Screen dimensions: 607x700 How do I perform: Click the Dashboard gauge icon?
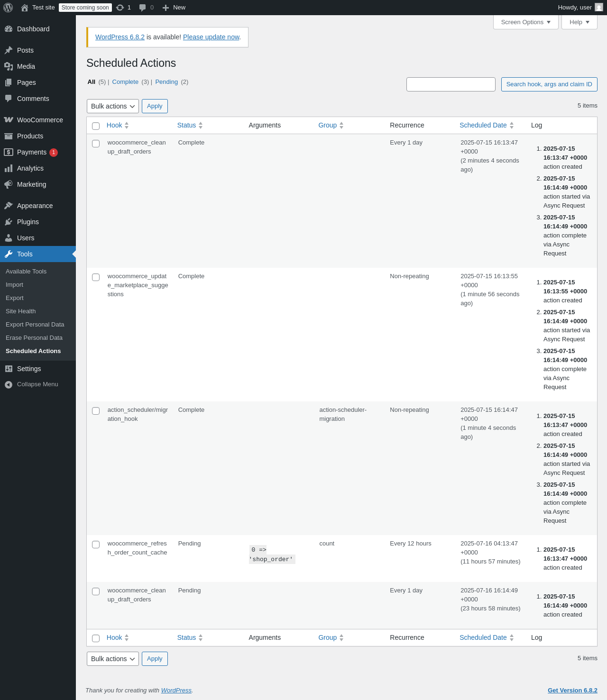point(9,29)
